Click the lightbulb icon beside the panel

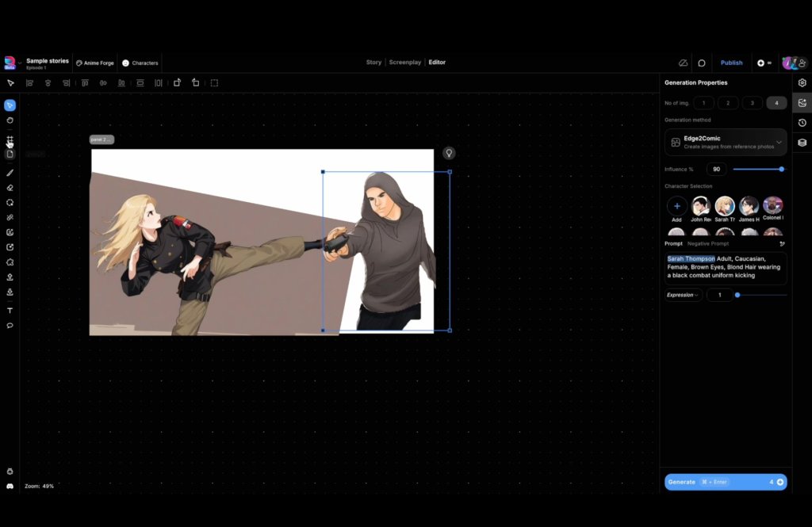coord(449,153)
